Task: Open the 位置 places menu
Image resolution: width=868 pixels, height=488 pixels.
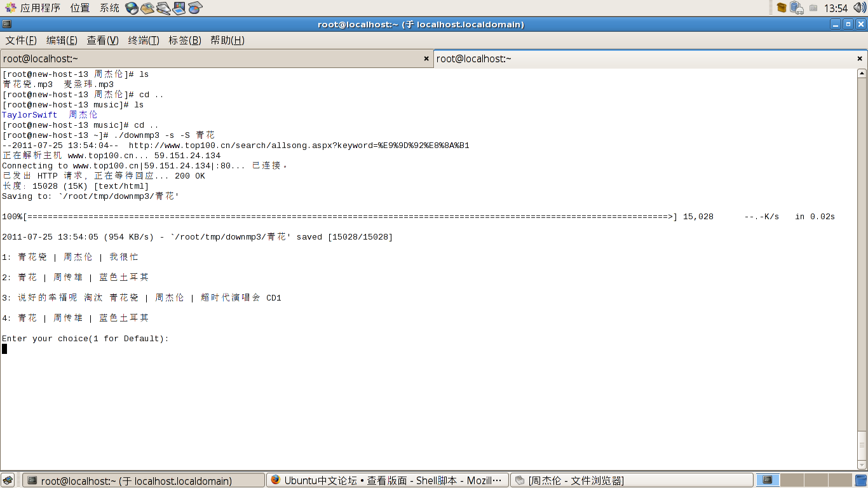Action: pos(80,8)
